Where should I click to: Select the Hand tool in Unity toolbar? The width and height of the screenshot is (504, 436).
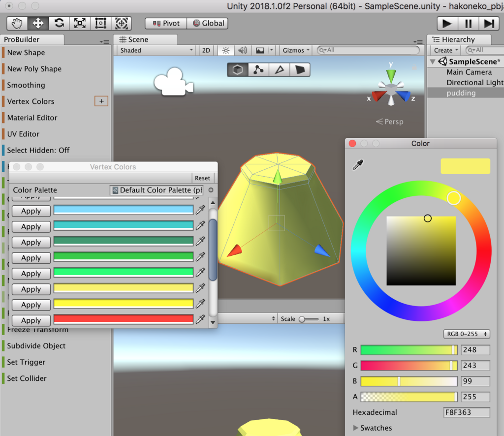[x=17, y=24]
